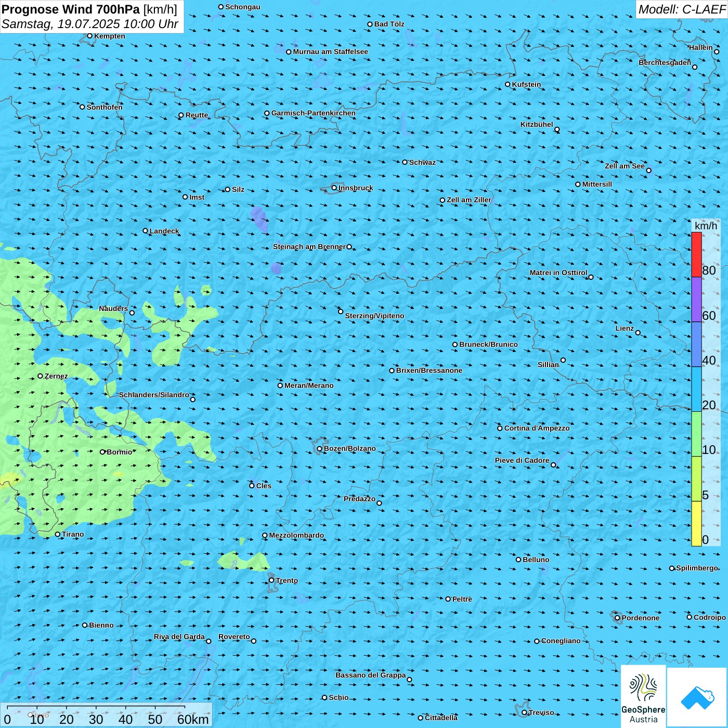728x728 pixels.
Task: Click the Zernez label
Action: (x=56, y=376)
